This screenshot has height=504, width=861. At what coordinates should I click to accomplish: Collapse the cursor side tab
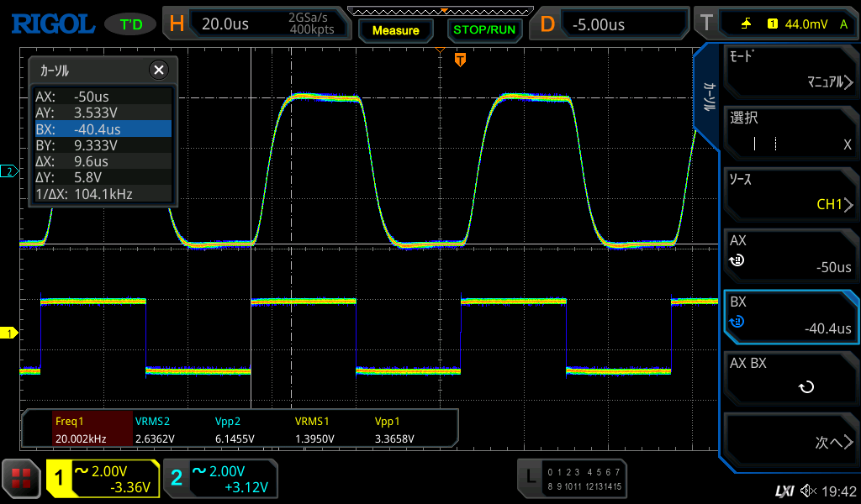coord(708,97)
